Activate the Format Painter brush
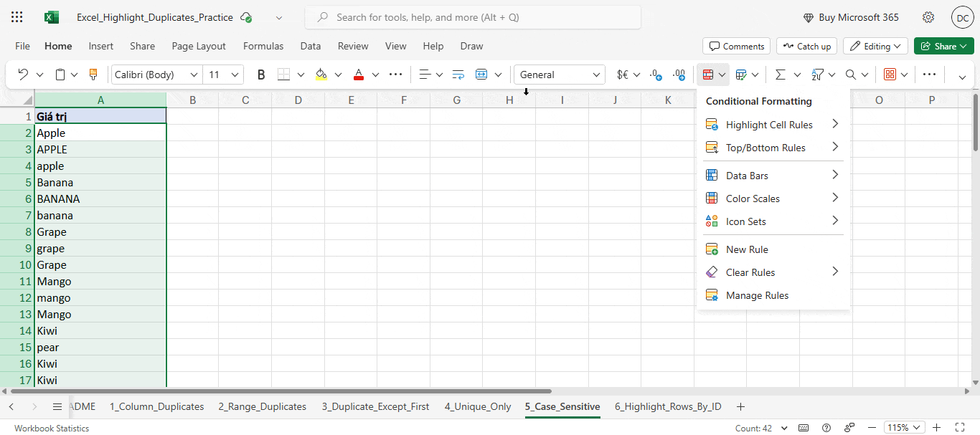The image size is (980, 435). point(93,75)
